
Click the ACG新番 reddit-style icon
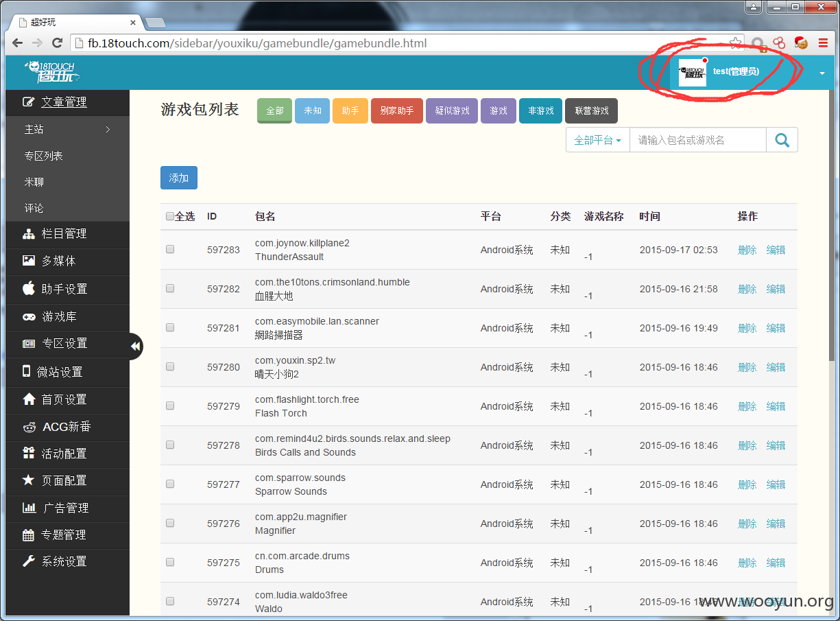pos(29,427)
